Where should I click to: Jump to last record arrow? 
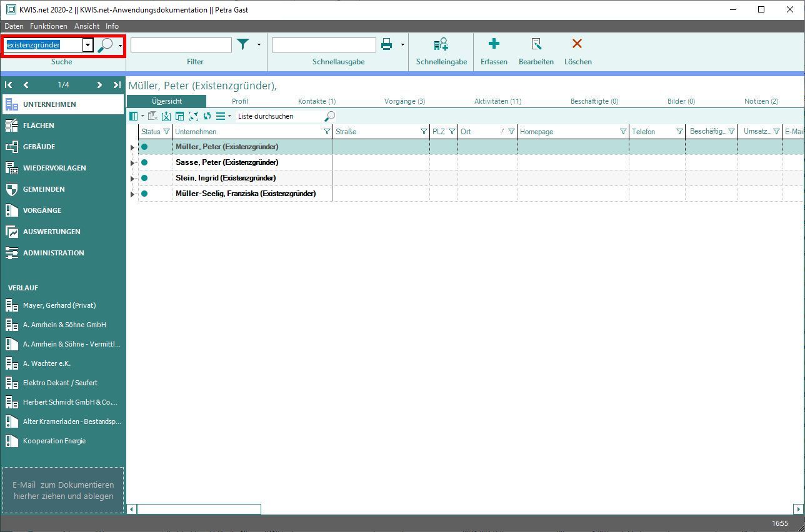click(117, 85)
